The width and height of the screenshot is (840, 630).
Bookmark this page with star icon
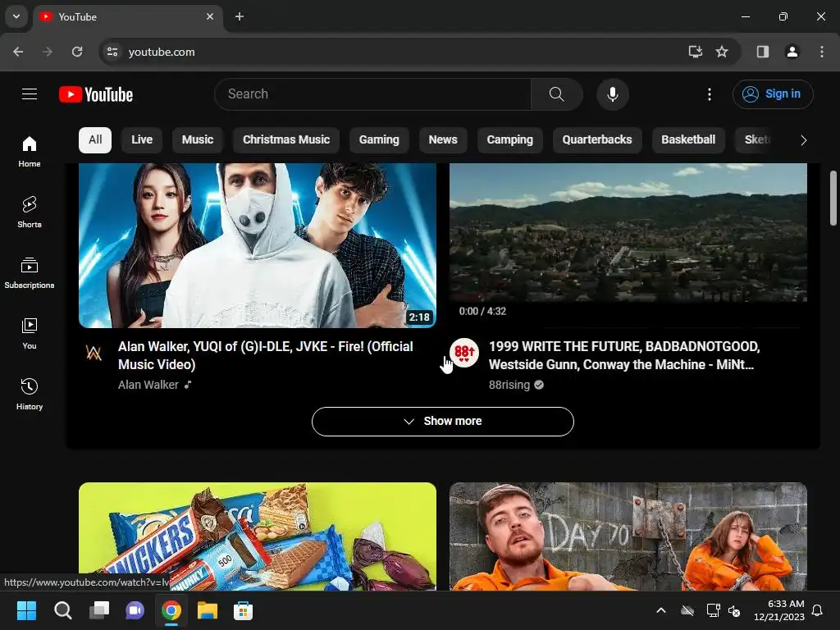click(x=722, y=52)
